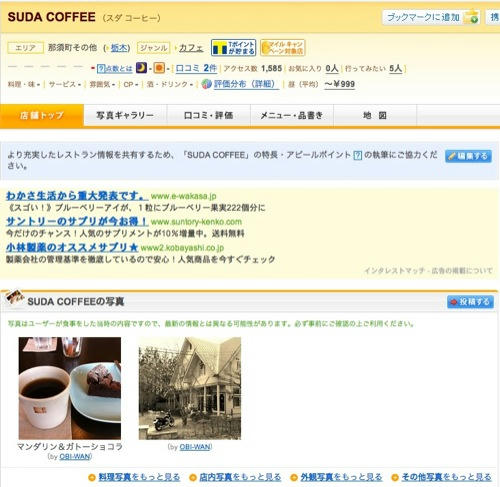Viewport: 500px width, 487px height.
Task: Open the 地図 tab
Action: (375, 116)
